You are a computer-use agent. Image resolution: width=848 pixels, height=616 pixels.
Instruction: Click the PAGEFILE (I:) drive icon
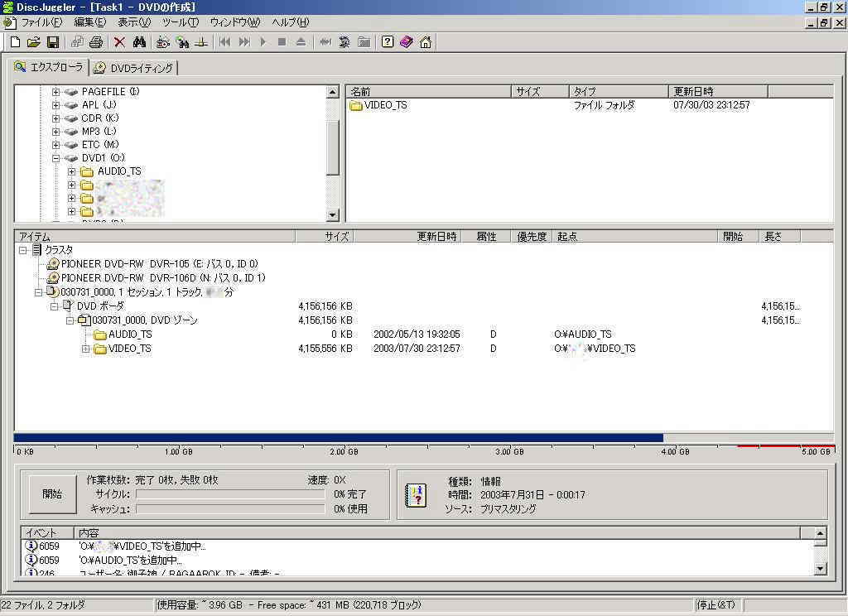tap(71, 91)
